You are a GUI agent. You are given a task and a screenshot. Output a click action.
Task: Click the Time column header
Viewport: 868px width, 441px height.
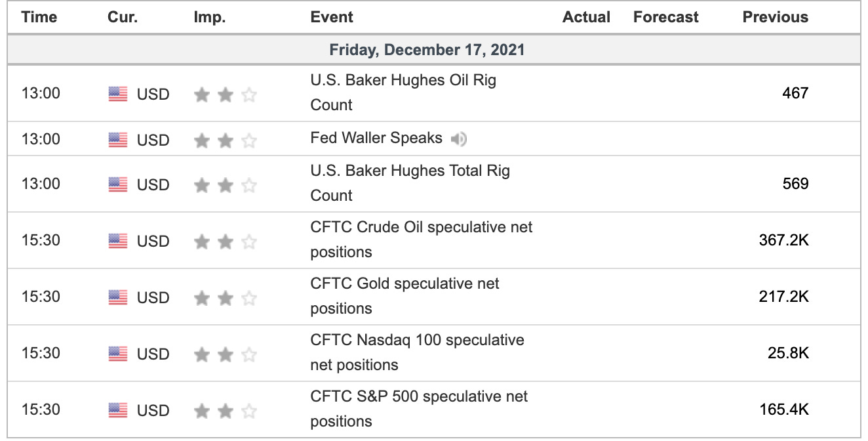pos(39,17)
